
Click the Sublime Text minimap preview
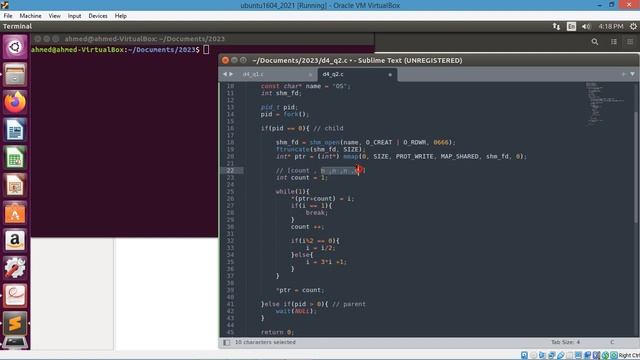[604, 103]
